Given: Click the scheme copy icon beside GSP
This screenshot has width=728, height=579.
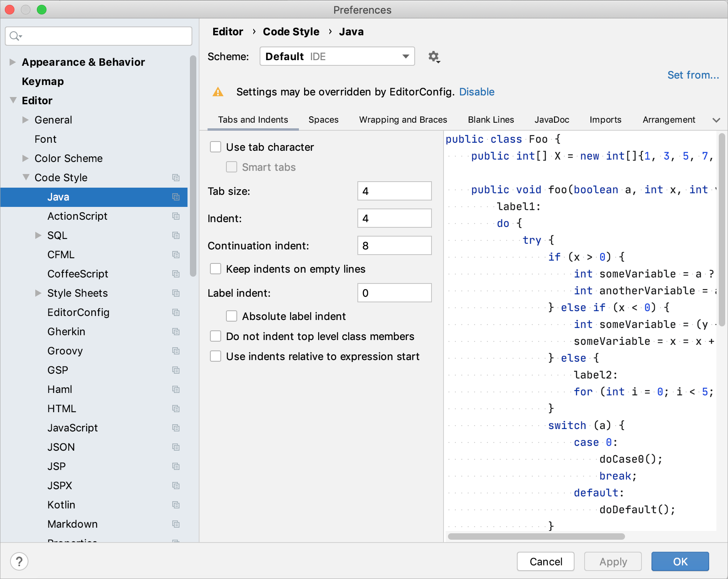Looking at the screenshot, I should (176, 370).
